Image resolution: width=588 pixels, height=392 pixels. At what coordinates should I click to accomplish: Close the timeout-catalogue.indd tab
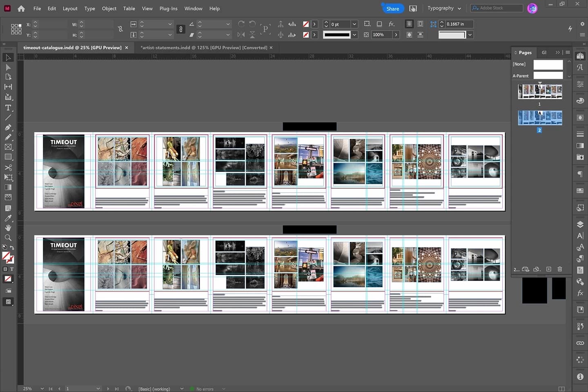(x=127, y=48)
